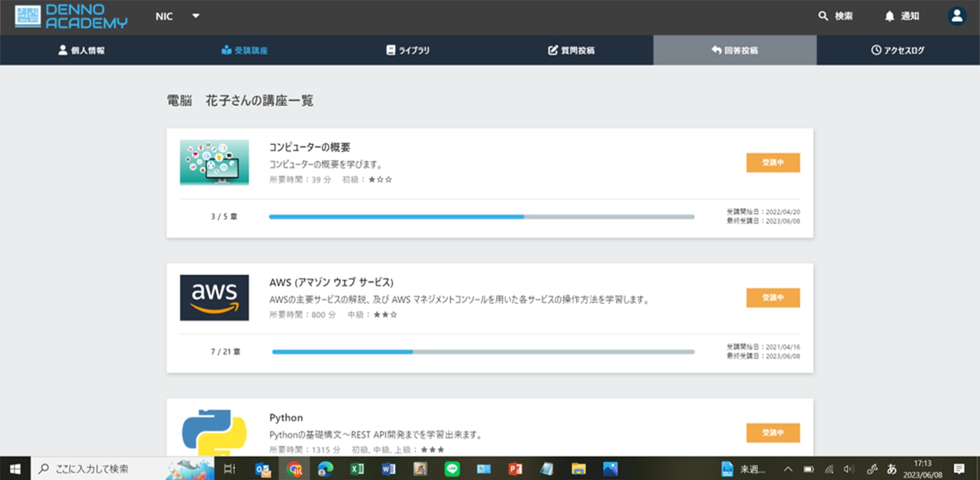This screenshot has width=980, height=480.
Task: Open PowerPoint from the taskbar
Action: (x=515, y=469)
